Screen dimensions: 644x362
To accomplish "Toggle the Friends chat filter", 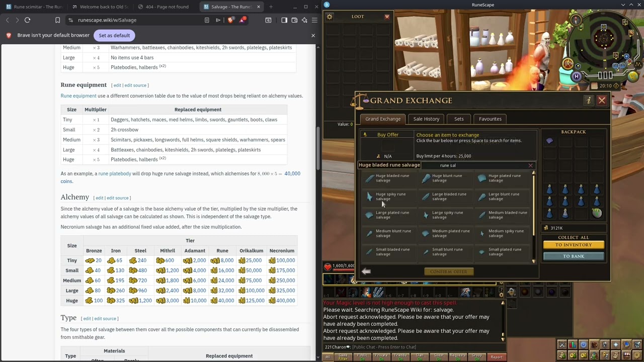I will [x=400, y=357].
